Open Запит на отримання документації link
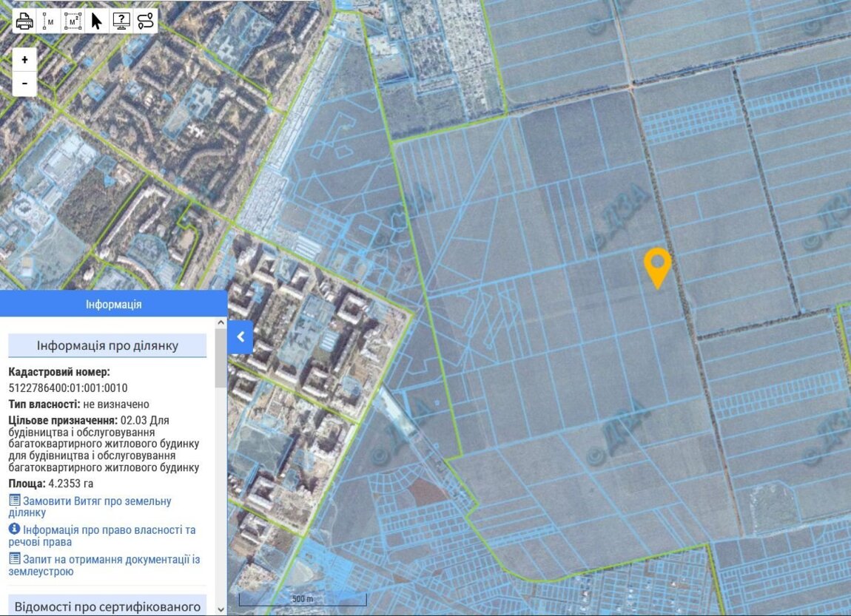851x616 pixels. 104,565
